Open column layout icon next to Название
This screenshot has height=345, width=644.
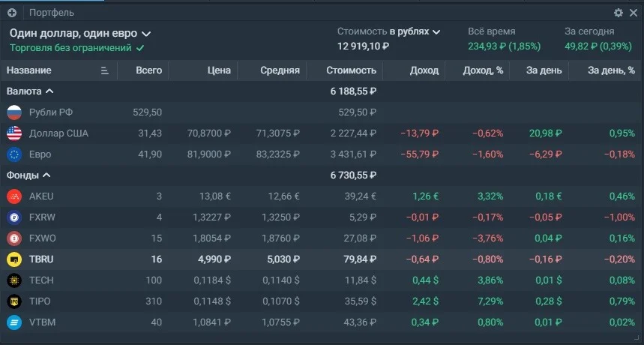coord(104,70)
